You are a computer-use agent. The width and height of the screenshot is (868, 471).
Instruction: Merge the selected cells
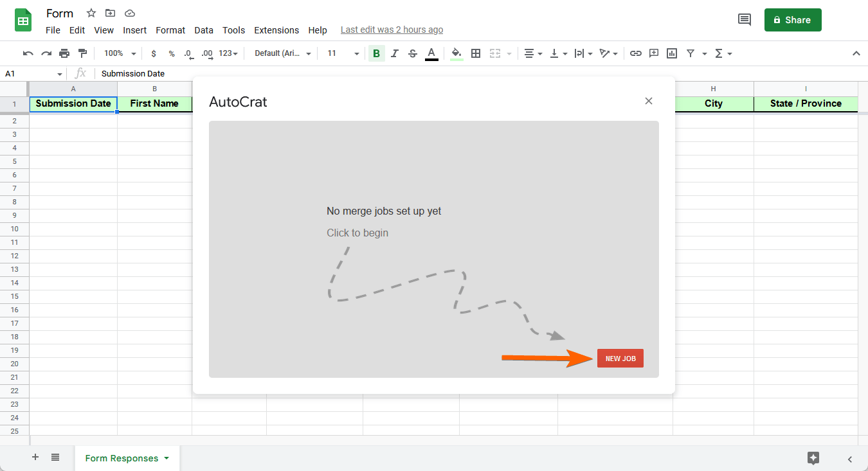point(495,53)
